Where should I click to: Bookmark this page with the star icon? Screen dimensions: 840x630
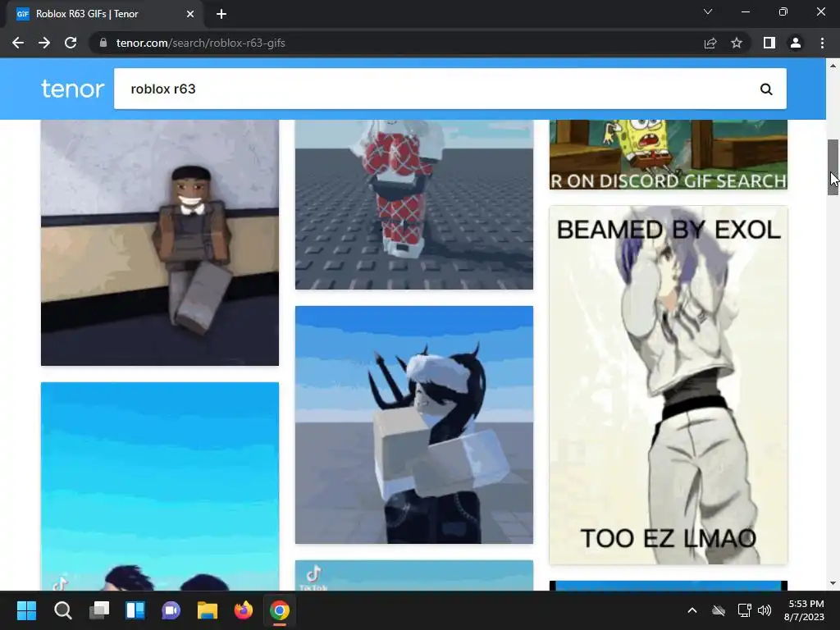coord(737,43)
